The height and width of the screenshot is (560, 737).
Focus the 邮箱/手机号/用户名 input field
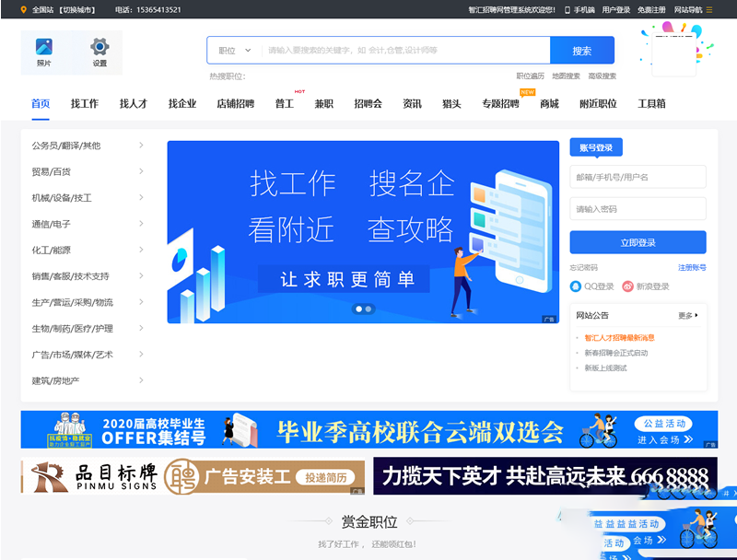[x=638, y=177]
